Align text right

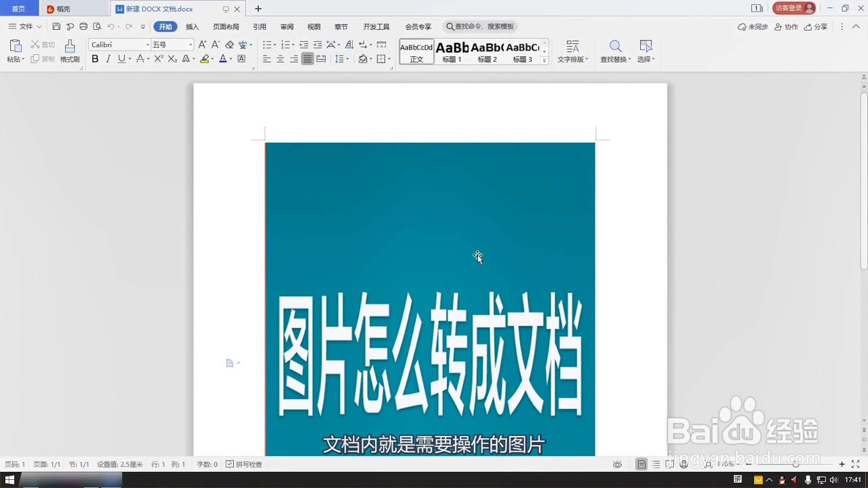click(293, 59)
